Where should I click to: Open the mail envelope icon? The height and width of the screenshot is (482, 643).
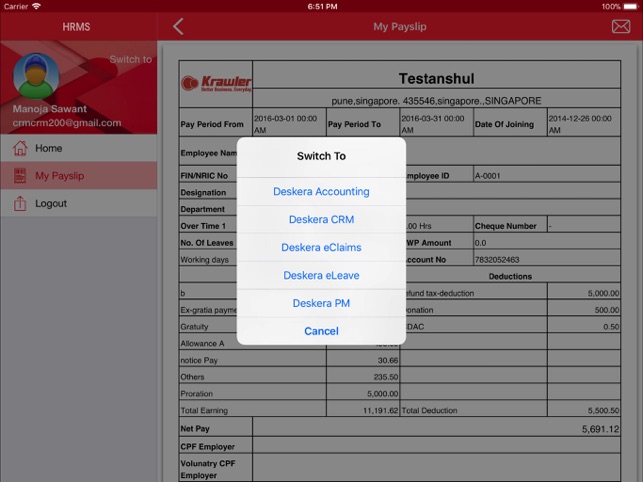(x=621, y=27)
